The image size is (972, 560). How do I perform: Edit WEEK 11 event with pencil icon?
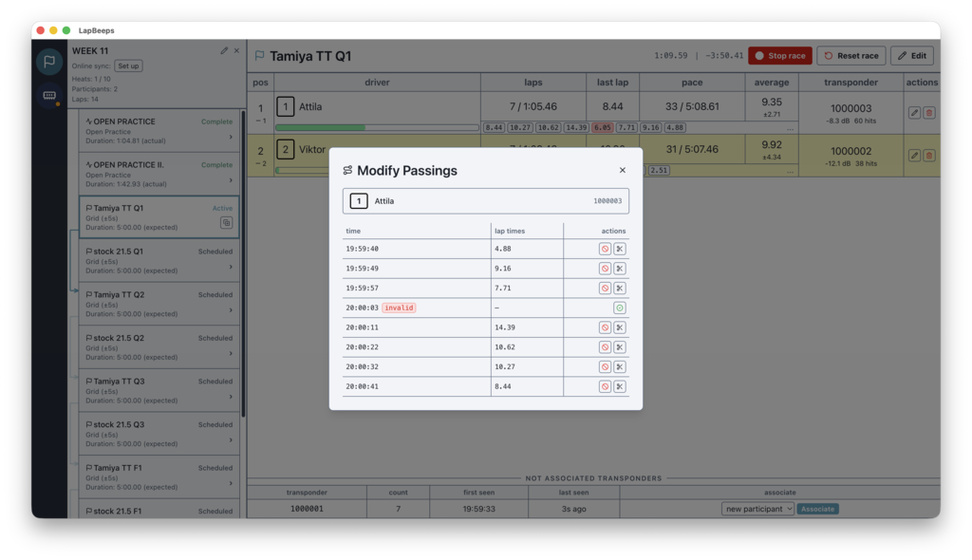[224, 51]
